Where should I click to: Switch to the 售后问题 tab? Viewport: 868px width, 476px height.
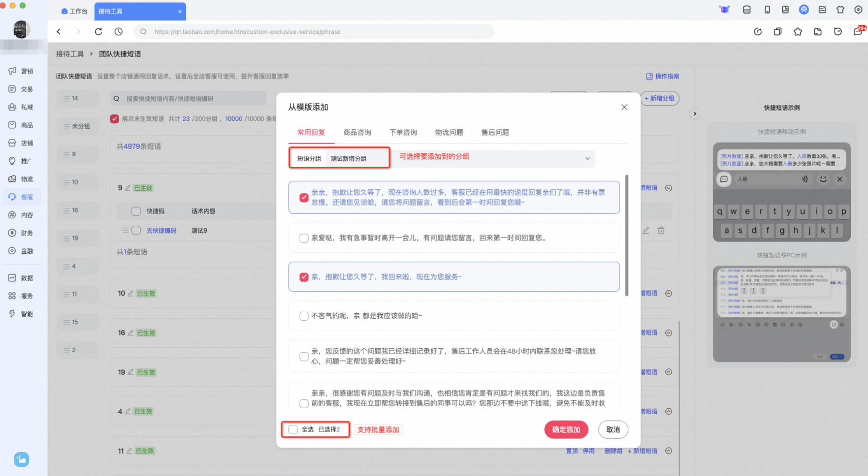pyautogui.click(x=495, y=132)
